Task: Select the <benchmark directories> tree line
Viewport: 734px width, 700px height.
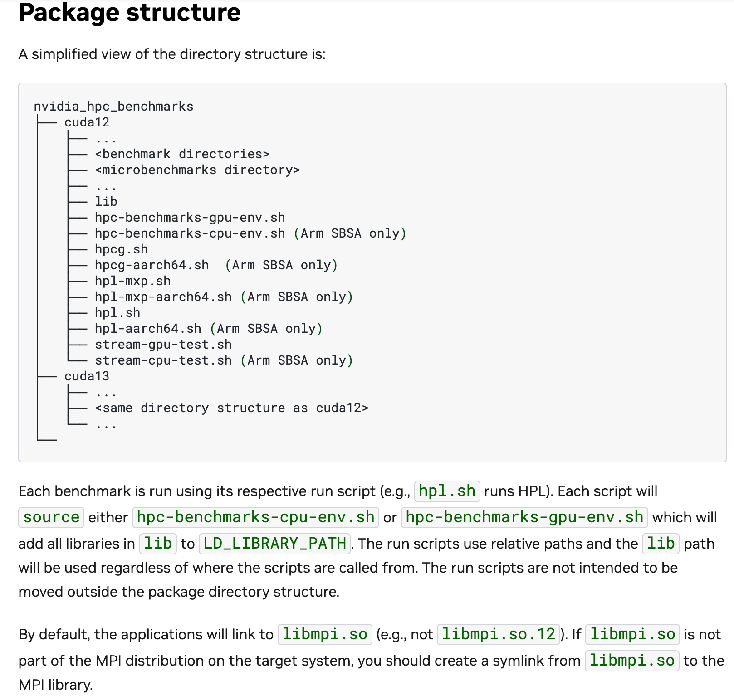Action: coord(182,154)
